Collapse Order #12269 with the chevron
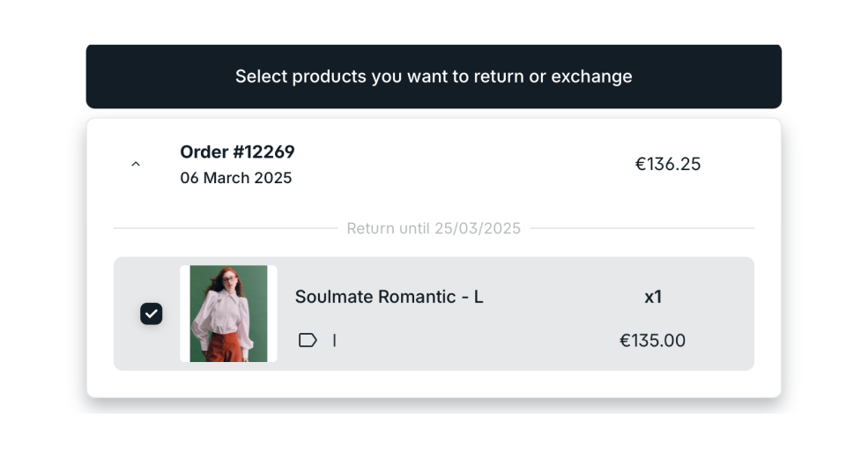 tap(136, 164)
